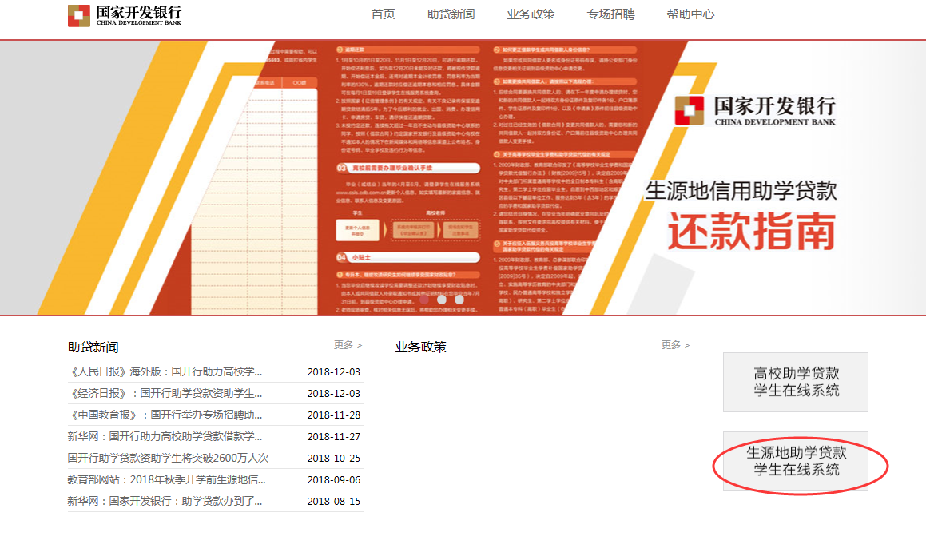Open the 高校助学贷款学生在线系统 button
This screenshot has height=560, width=926.
point(796,382)
